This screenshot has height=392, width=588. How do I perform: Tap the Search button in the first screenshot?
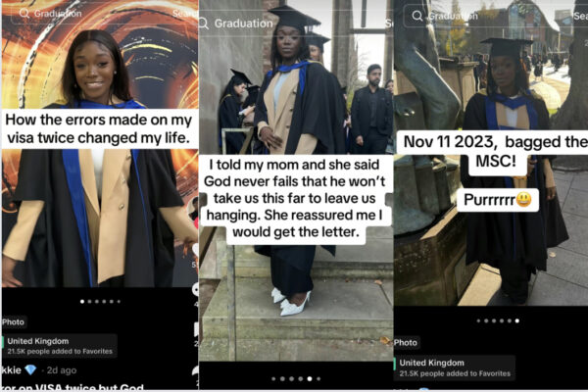pos(185,14)
